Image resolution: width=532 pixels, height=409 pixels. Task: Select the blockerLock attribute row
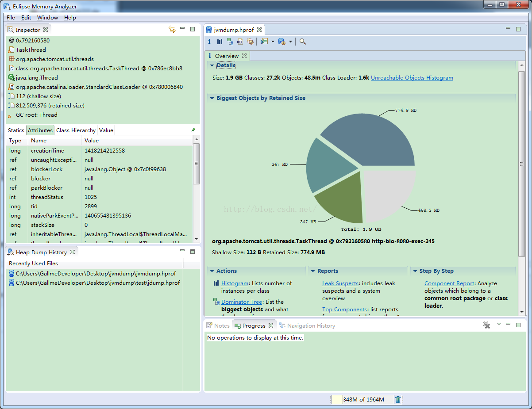click(x=100, y=169)
